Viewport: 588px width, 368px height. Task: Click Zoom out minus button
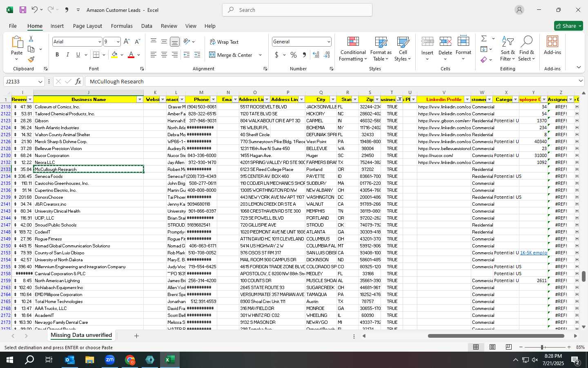(521, 347)
